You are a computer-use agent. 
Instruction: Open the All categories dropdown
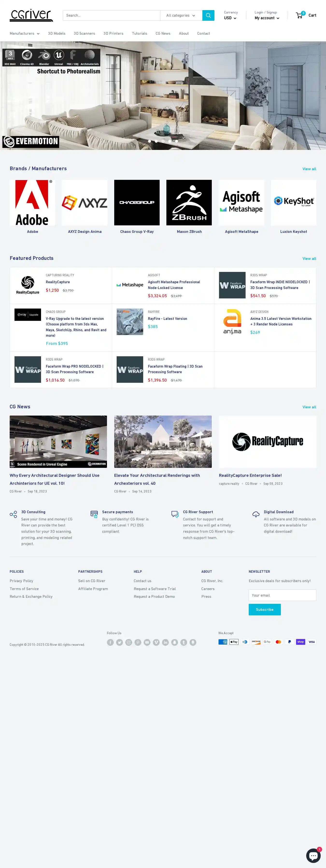pyautogui.click(x=181, y=15)
